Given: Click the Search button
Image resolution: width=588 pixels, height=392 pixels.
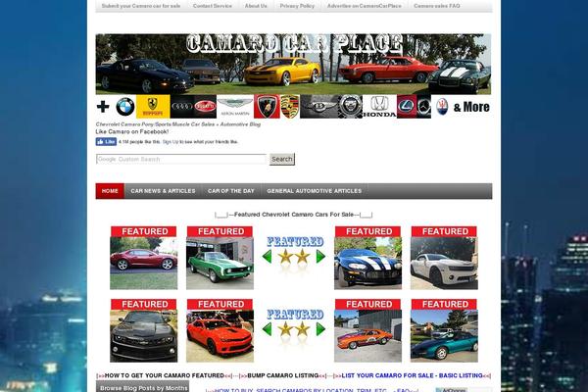Looking at the screenshot, I should point(282,159).
